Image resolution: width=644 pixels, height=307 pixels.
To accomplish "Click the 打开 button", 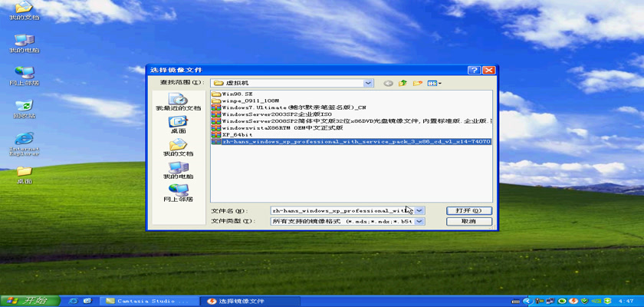I will click(468, 210).
